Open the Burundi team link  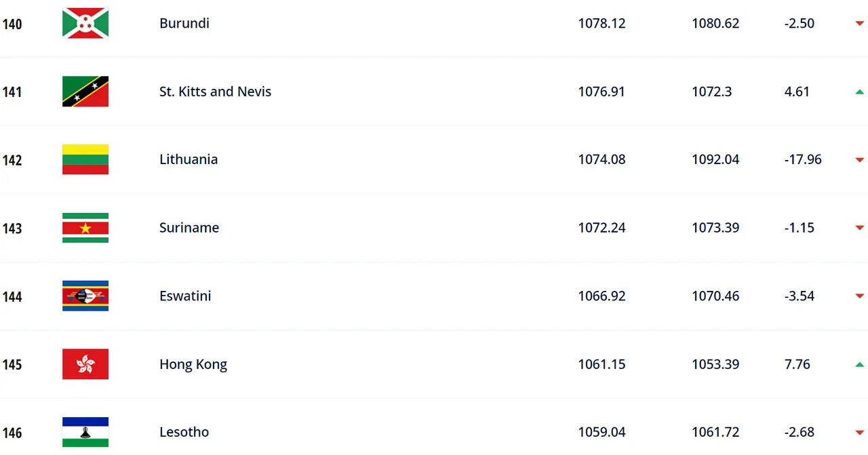coord(184,23)
